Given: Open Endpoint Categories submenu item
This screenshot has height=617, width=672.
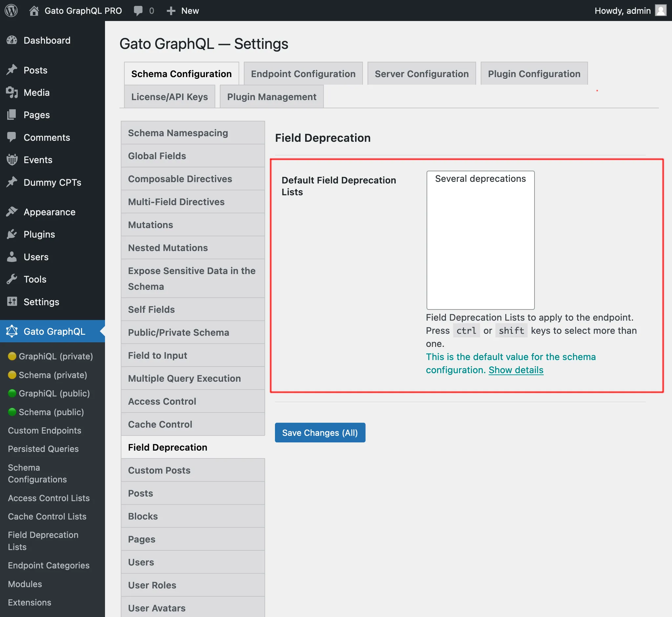Looking at the screenshot, I should pyautogui.click(x=49, y=565).
